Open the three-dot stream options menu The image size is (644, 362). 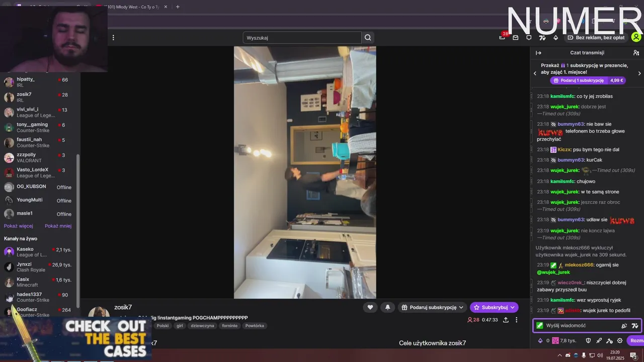[x=516, y=320]
